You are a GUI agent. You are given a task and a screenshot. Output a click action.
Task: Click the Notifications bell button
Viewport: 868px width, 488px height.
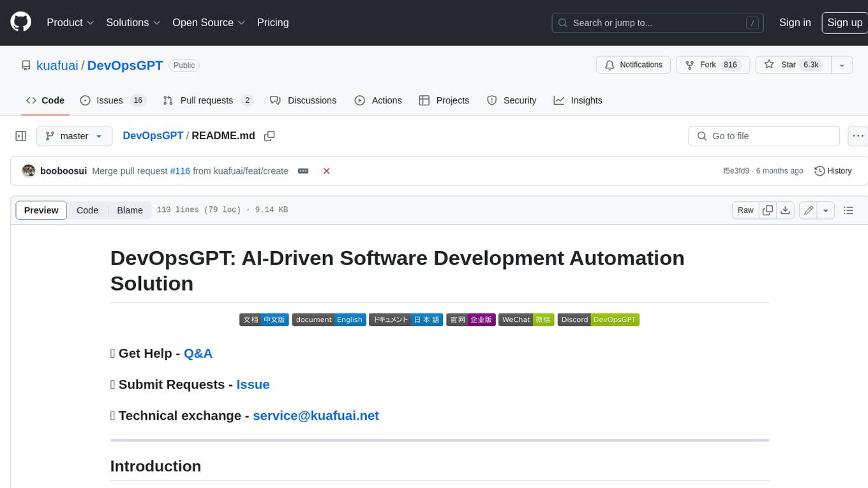[x=633, y=65]
